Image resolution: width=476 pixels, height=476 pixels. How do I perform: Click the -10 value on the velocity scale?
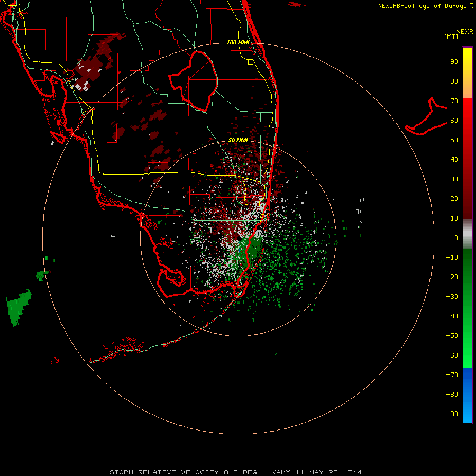tap(452, 258)
